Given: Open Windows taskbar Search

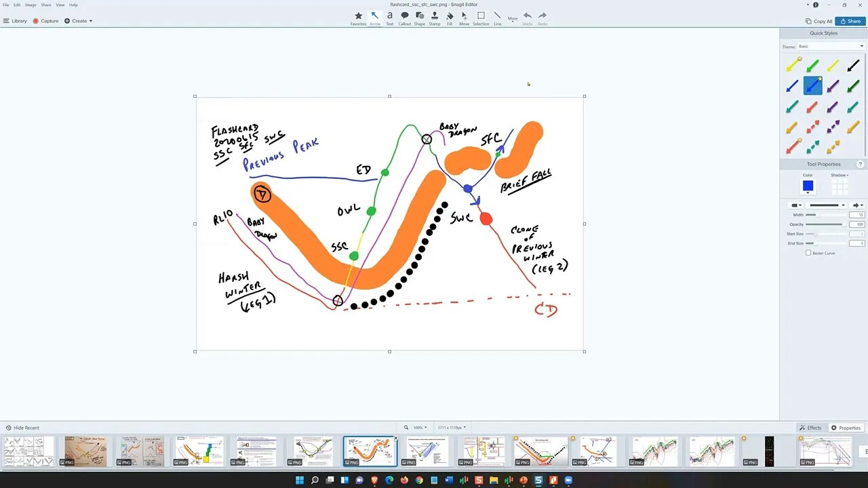Looking at the screenshot, I should pyautogui.click(x=315, y=481).
